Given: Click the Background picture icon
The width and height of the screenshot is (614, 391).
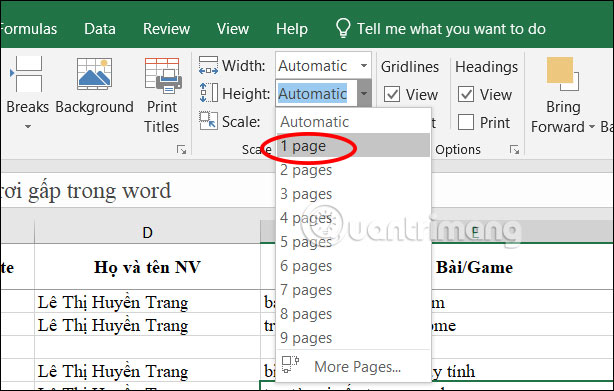Looking at the screenshot, I should click(94, 74).
